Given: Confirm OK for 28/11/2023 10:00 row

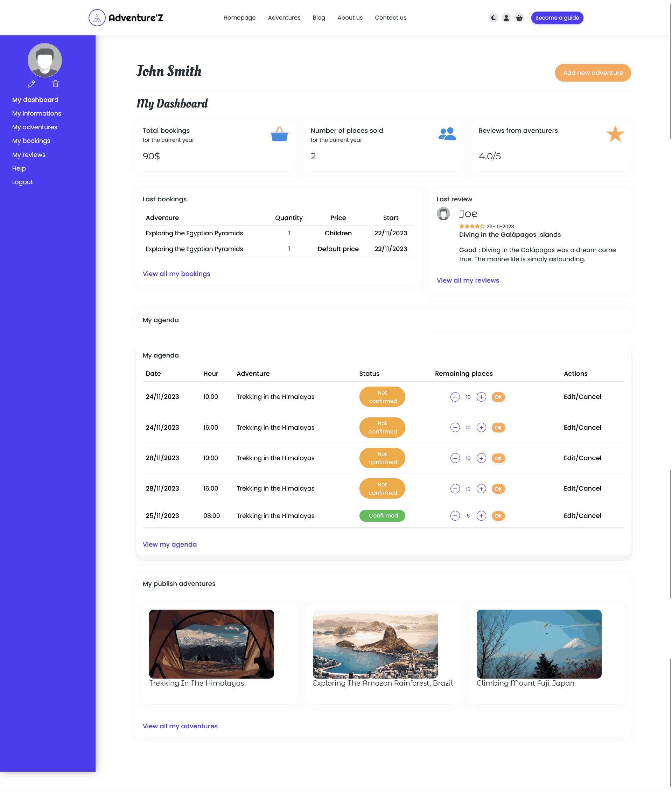Looking at the screenshot, I should point(498,458).
